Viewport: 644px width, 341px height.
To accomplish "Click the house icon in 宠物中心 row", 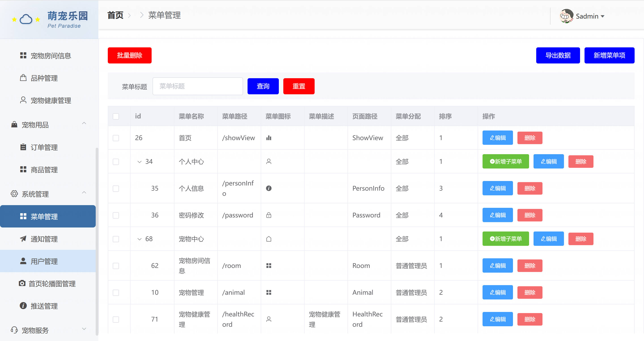I will coord(269,239).
